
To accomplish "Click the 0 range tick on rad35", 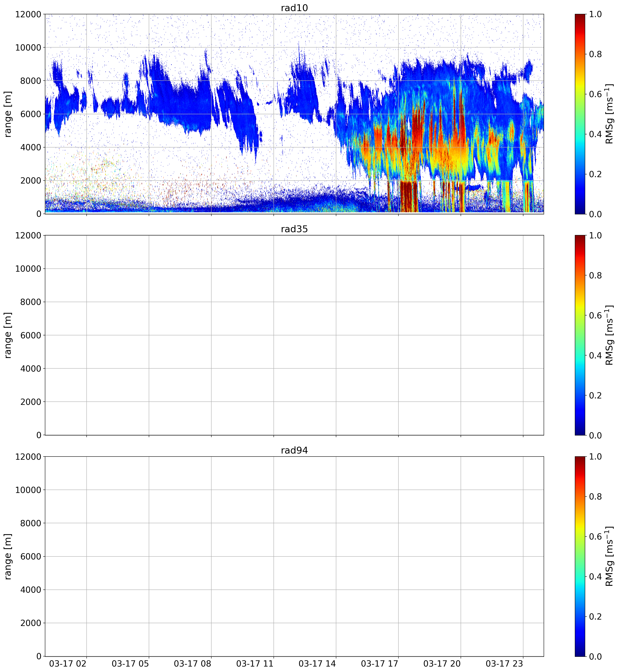I will tap(39, 435).
